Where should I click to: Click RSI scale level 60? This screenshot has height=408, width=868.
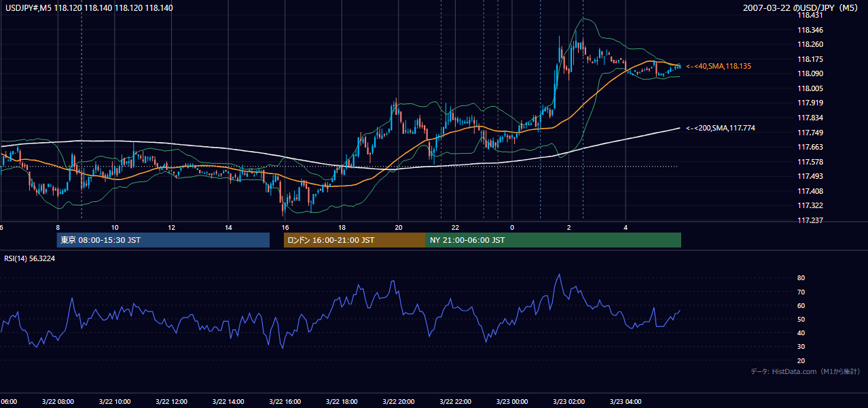pos(801,305)
